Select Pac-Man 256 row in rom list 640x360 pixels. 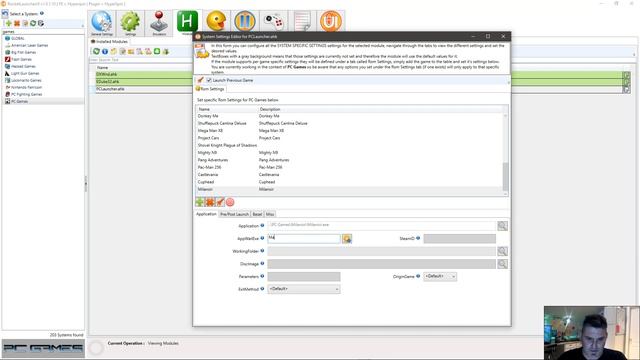349,167
